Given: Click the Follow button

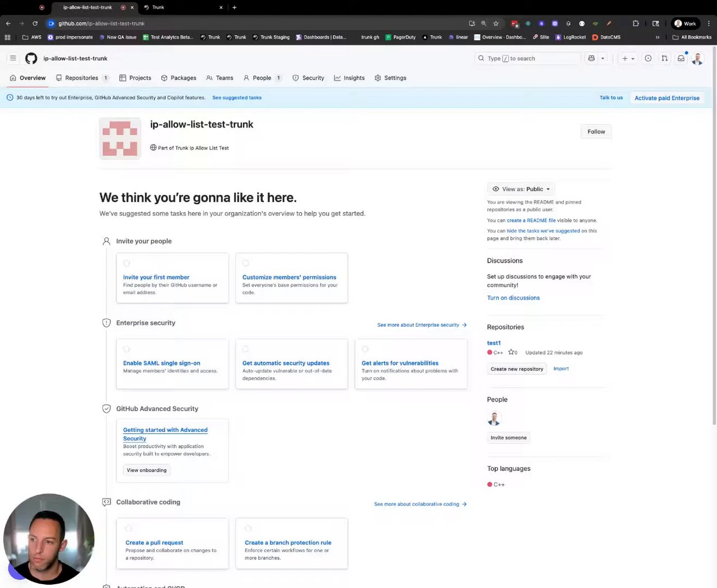Looking at the screenshot, I should (x=596, y=132).
